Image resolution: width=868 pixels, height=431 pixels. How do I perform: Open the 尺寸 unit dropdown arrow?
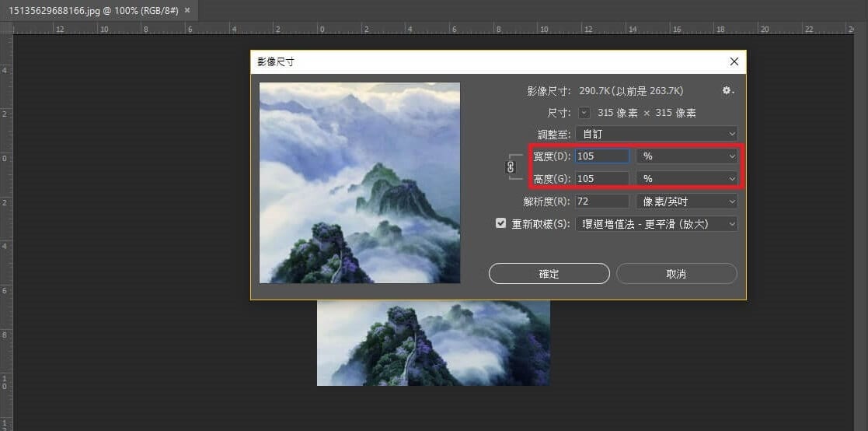[584, 113]
